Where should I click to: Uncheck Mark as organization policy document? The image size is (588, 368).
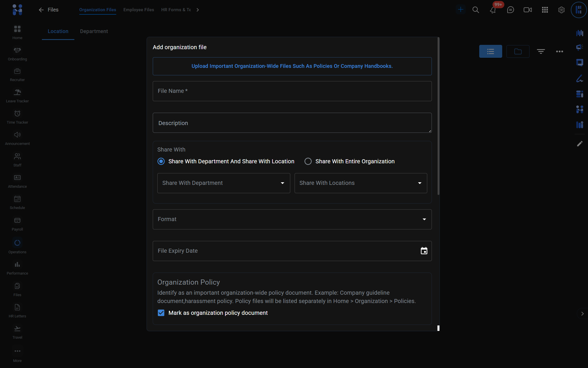pos(161,313)
